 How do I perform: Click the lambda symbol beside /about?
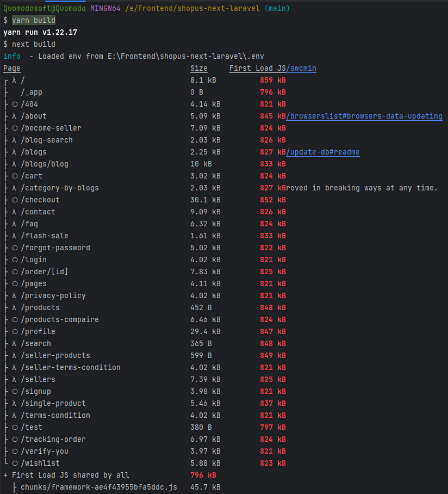coord(15,116)
